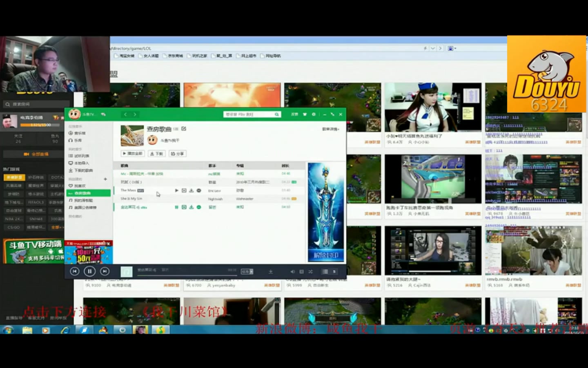Click 全部直播 on the Douyu page

click(36, 154)
